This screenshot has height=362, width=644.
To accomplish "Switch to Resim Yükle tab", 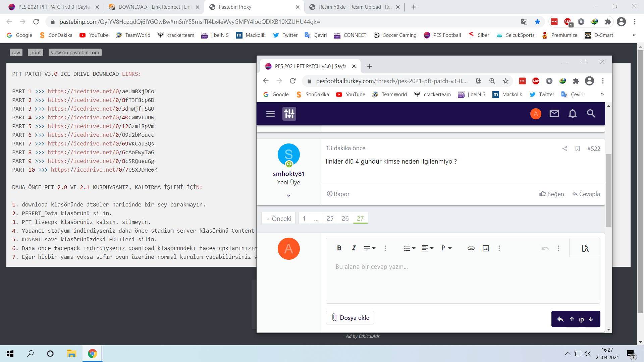I will (x=355, y=7).
